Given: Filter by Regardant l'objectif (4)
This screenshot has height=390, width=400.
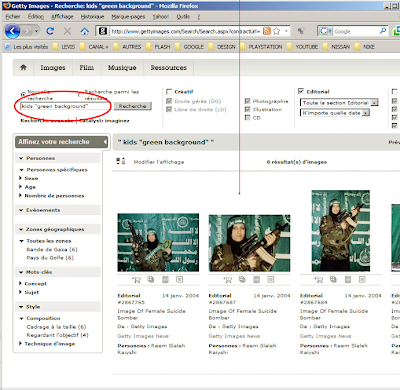Looking at the screenshot, I should pos(57,335).
